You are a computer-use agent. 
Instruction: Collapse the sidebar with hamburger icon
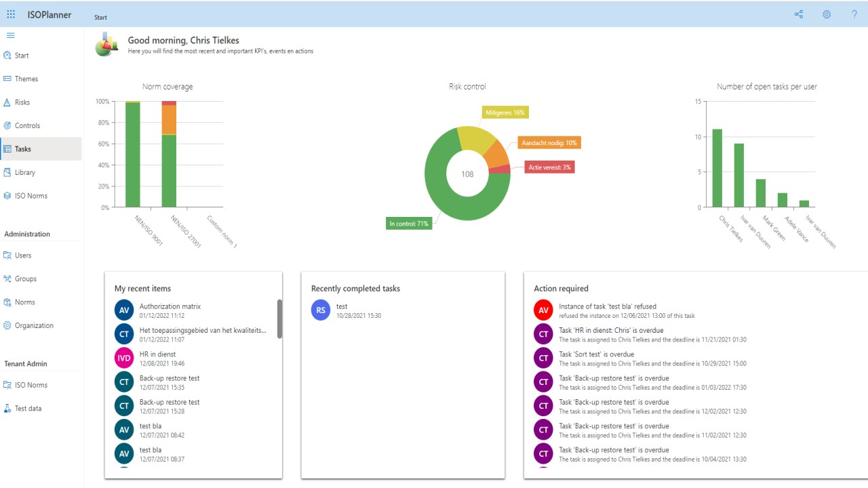(x=11, y=35)
